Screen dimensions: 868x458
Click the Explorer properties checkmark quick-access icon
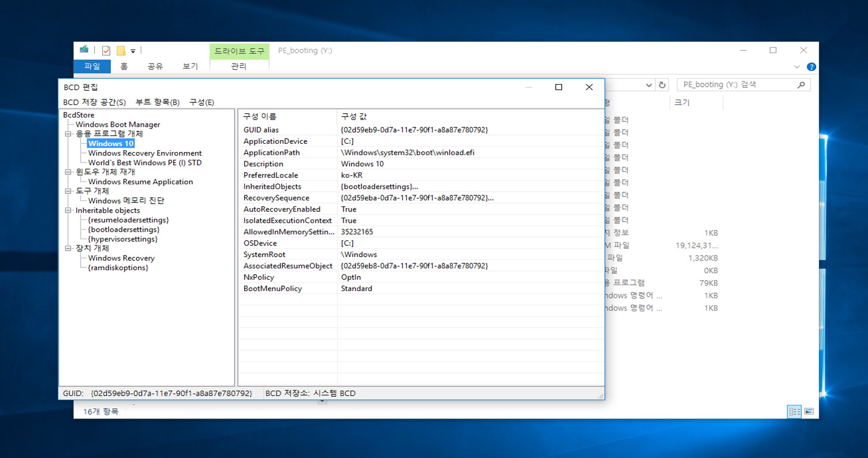[106, 51]
